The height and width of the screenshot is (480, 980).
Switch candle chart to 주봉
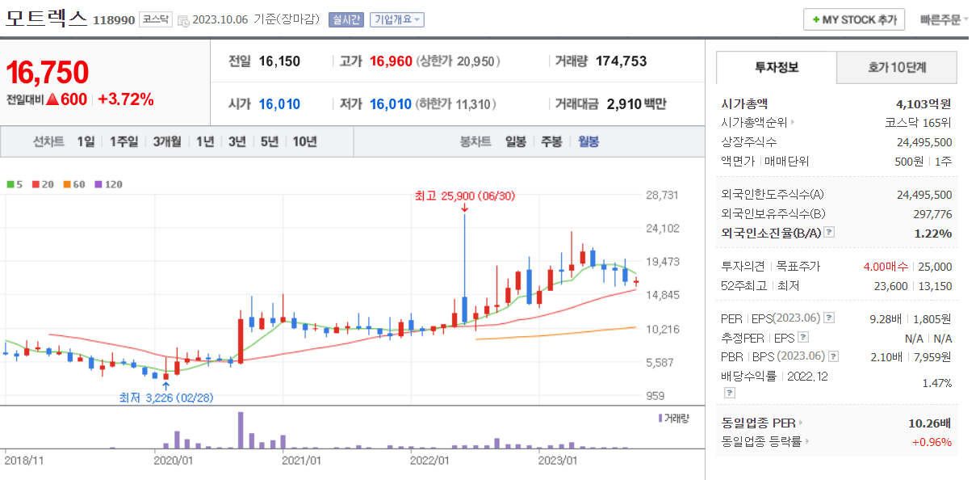551,141
